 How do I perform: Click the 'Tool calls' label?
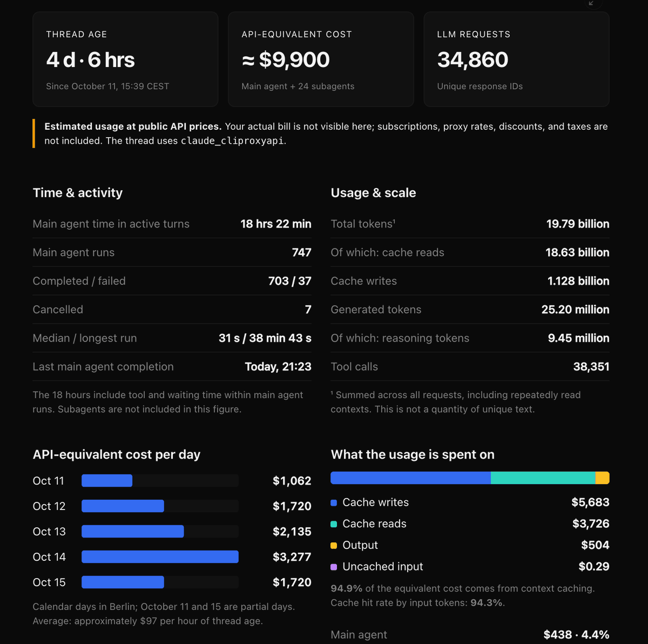(354, 367)
